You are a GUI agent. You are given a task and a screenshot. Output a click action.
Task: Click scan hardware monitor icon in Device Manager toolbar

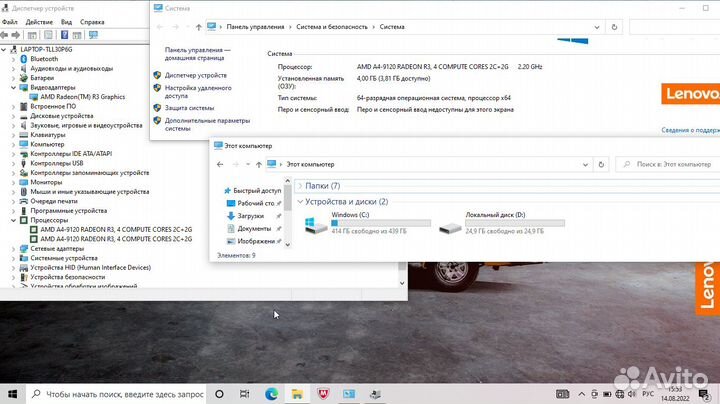[93, 35]
